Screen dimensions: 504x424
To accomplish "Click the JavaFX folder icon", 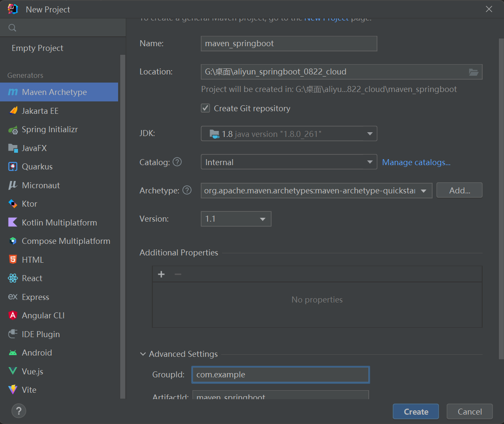I will [13, 148].
